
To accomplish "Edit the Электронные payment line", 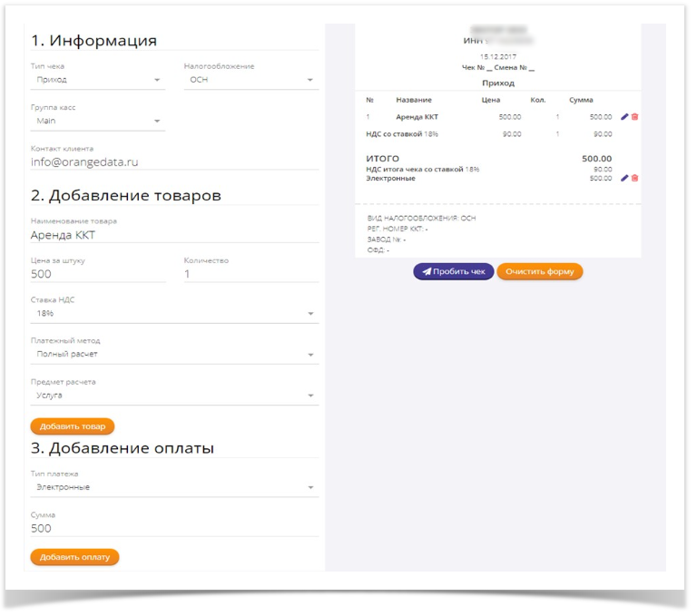I will coord(624,178).
